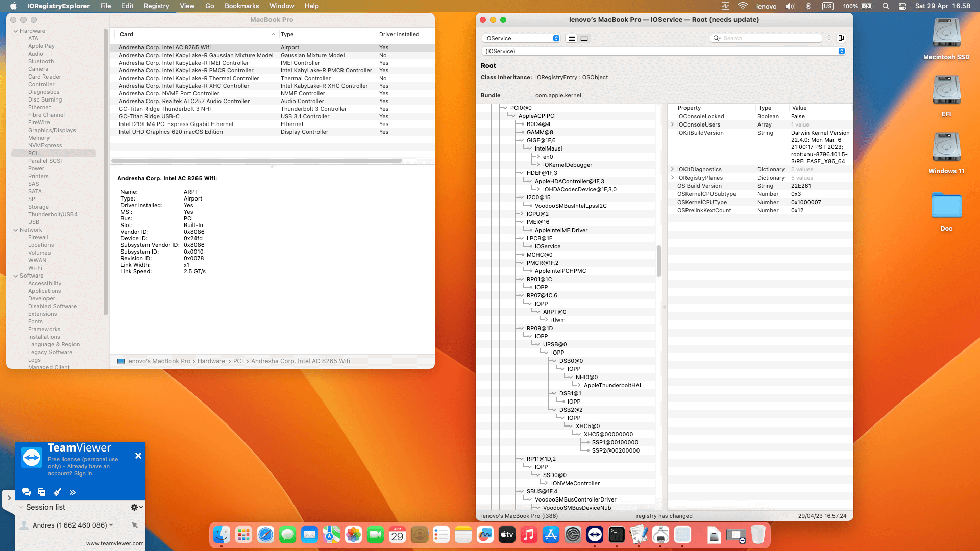
Task: Open the (IOService) path dropdown
Action: pyautogui.click(x=663, y=51)
